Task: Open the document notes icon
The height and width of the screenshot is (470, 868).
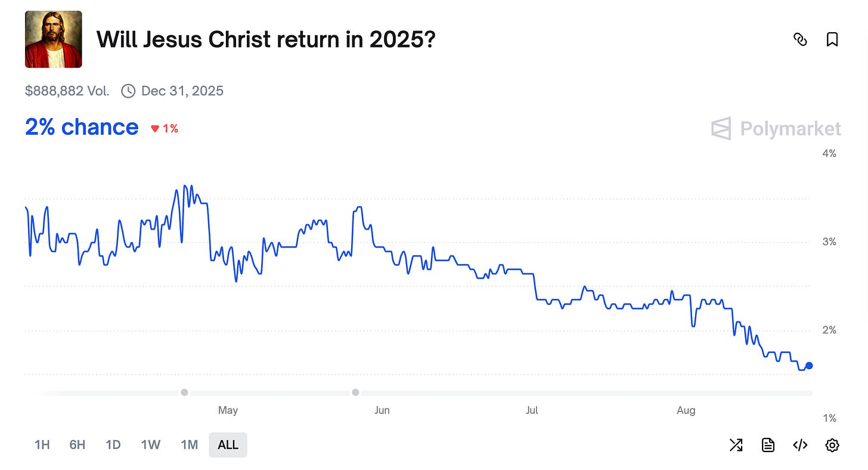Action: point(768,445)
